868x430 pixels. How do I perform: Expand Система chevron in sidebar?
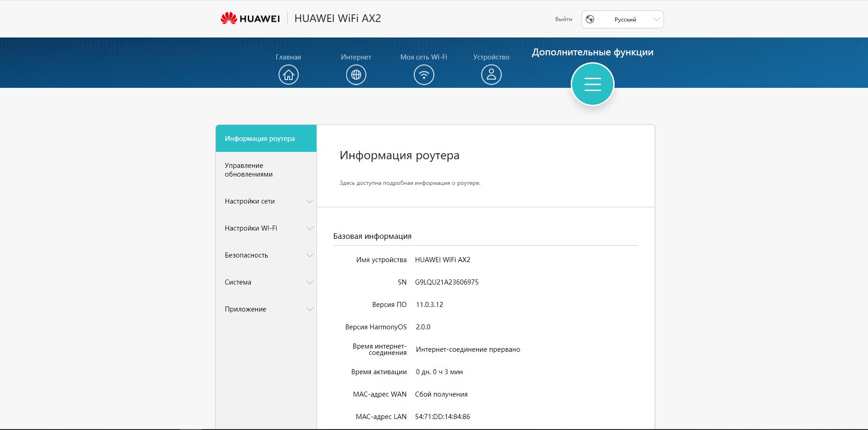point(310,282)
